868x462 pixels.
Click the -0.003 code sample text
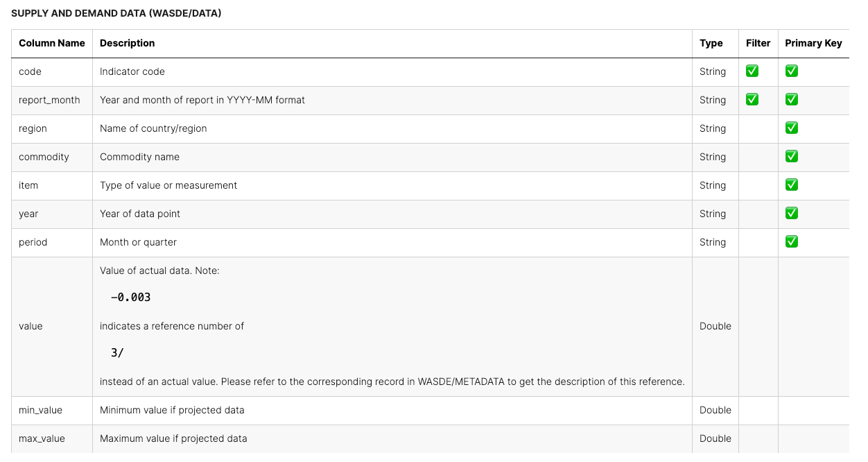tap(131, 298)
